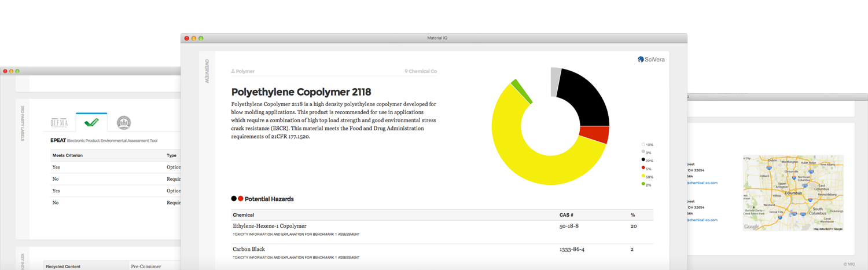Select the 22% black legend dot
Viewport: 868px width, 270px height.
click(643, 160)
